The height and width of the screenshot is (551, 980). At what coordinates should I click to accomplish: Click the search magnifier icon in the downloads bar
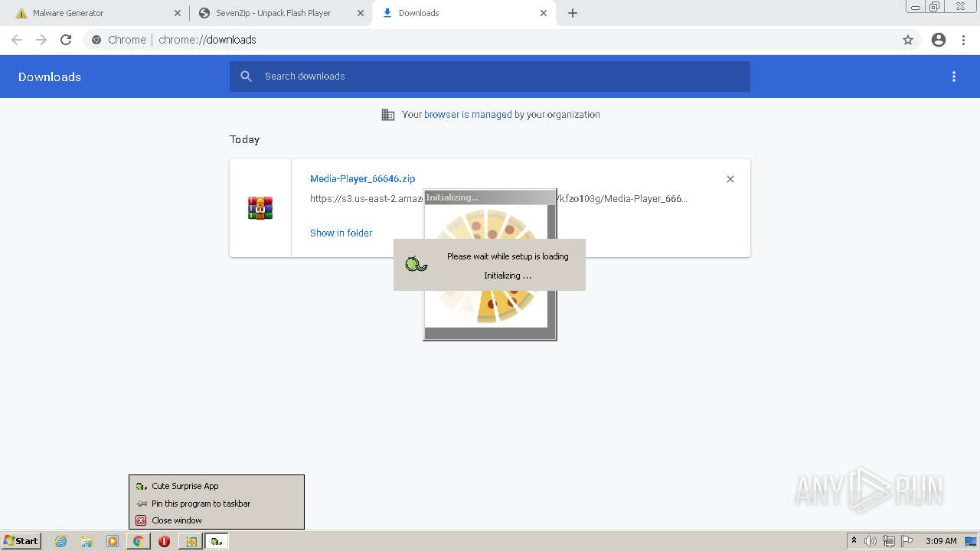pos(246,77)
